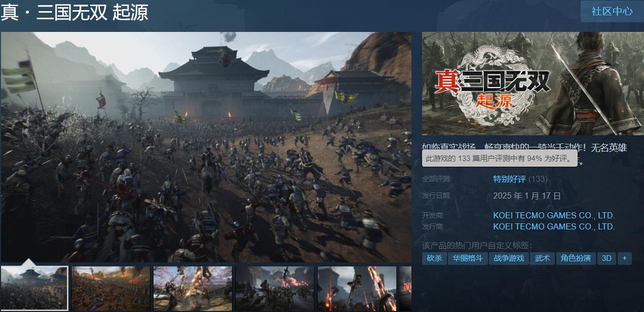View the second thumbnail with burning battlefield
This screenshot has height=312, width=644.
point(111,288)
